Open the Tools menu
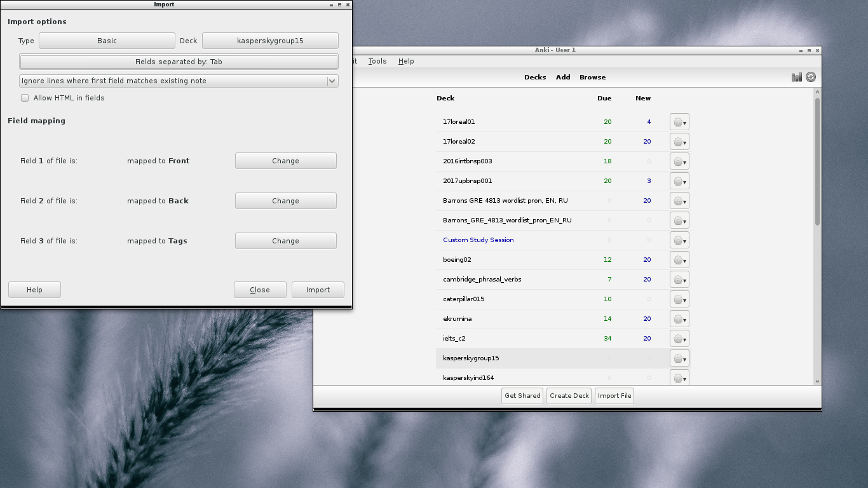Image resolution: width=868 pixels, height=488 pixels. click(377, 61)
